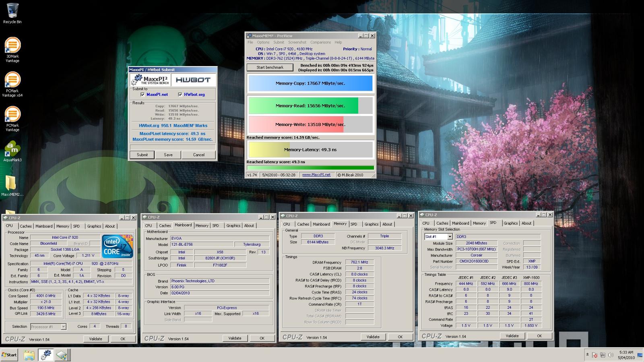Image resolution: width=644 pixels, height=362 pixels.
Task: Click the CPU-Z title bar icon of the Memory window
Action: pyautogui.click(x=283, y=216)
